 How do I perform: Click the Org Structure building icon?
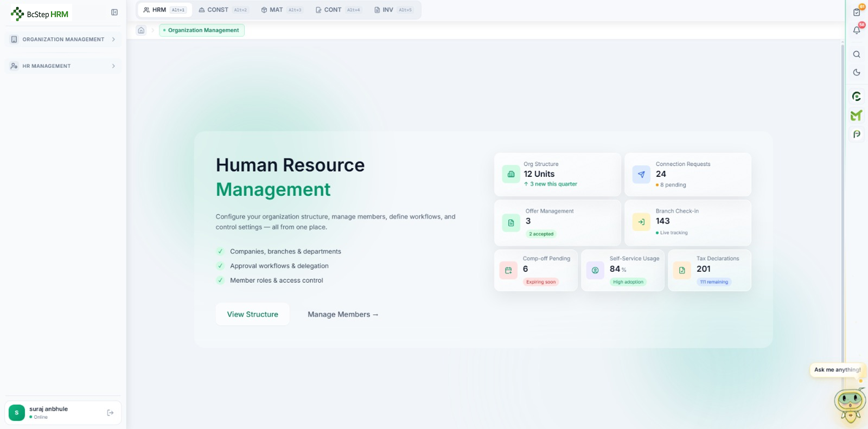(511, 175)
